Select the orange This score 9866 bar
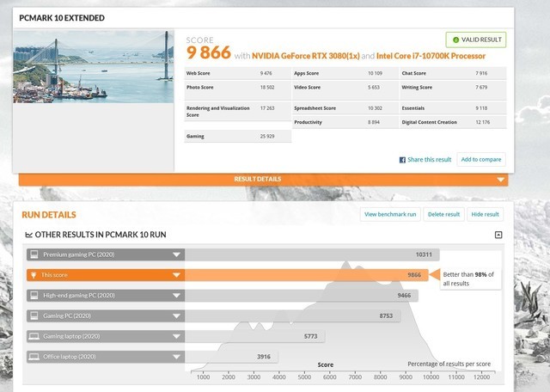The height and width of the screenshot is (392, 550). 307,275
